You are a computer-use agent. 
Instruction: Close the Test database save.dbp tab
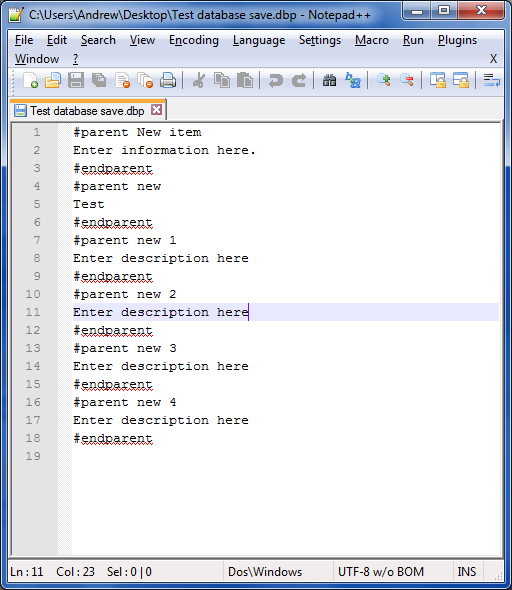click(156, 110)
